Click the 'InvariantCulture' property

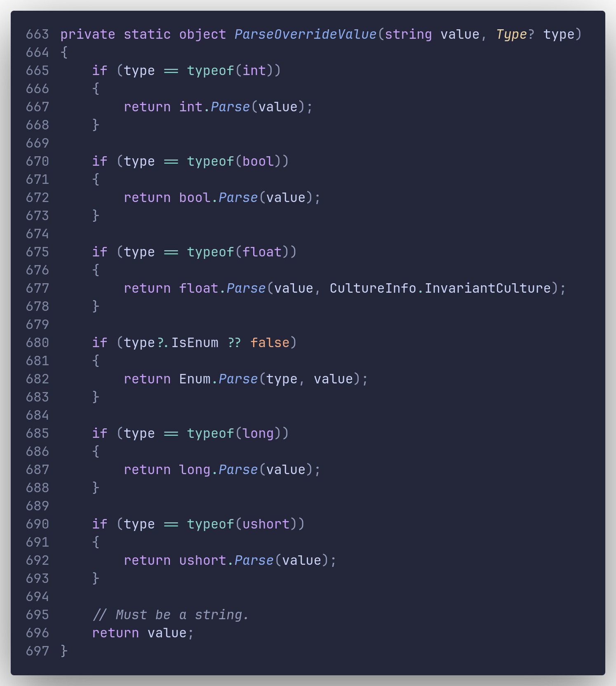point(488,288)
